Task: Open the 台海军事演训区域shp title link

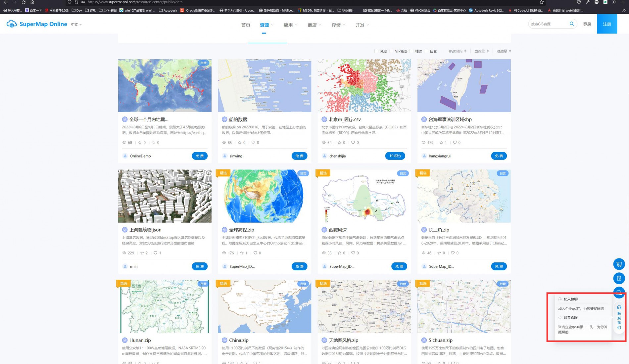Action: tap(450, 119)
